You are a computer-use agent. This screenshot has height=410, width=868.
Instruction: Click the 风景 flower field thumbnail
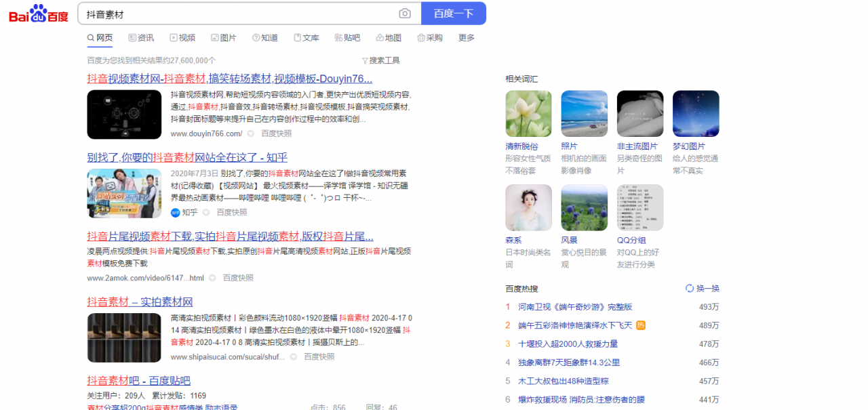click(x=584, y=207)
